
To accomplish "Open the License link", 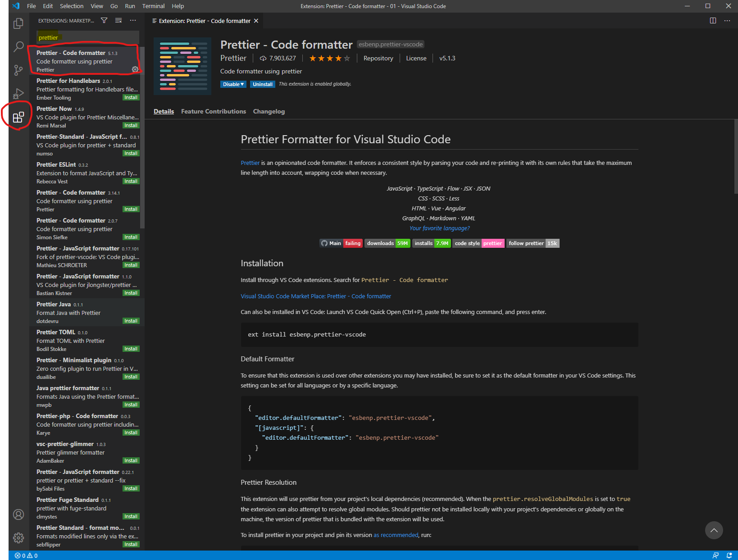I will coord(416,59).
